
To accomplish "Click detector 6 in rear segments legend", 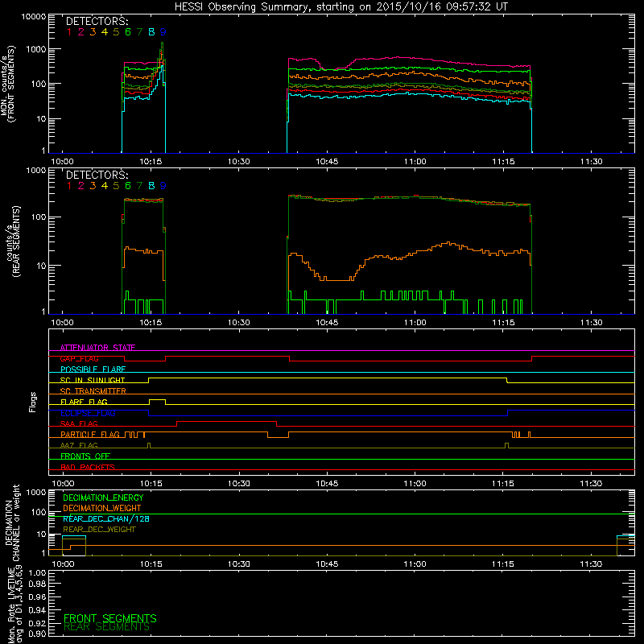I will tap(128, 186).
